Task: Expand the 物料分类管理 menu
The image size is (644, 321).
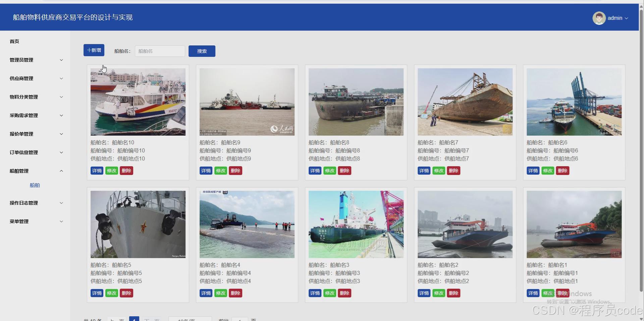Action: pos(36,97)
